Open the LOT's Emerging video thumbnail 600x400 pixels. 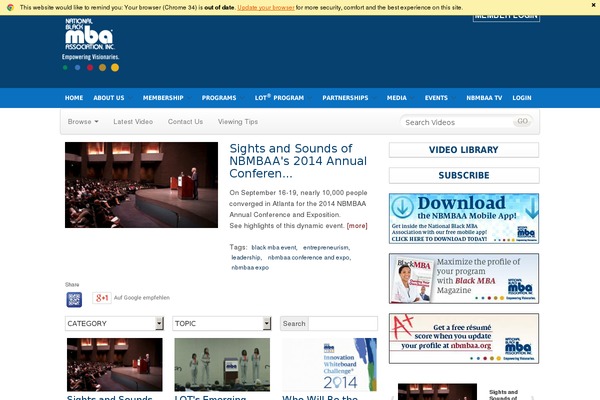(222, 364)
